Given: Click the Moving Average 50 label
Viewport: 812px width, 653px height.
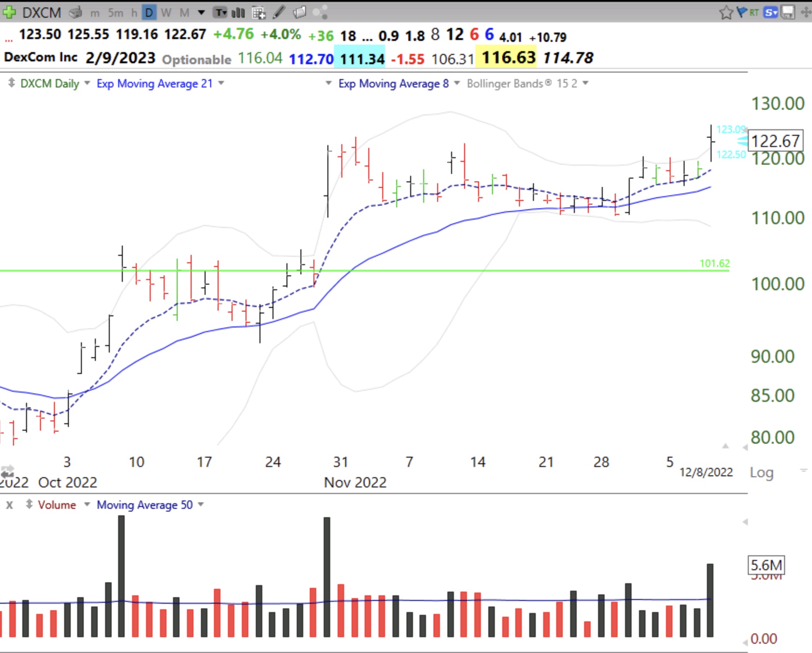Looking at the screenshot, I should (x=145, y=505).
